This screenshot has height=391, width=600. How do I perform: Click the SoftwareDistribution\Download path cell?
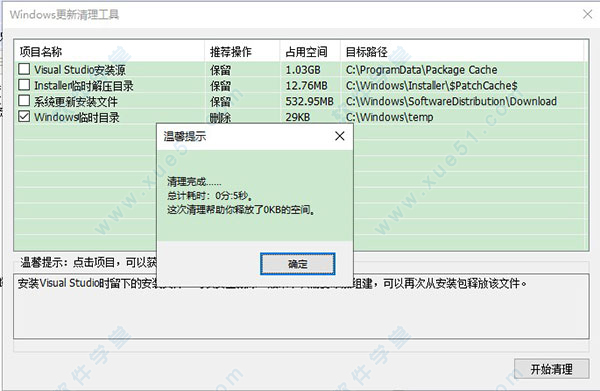[451, 101]
